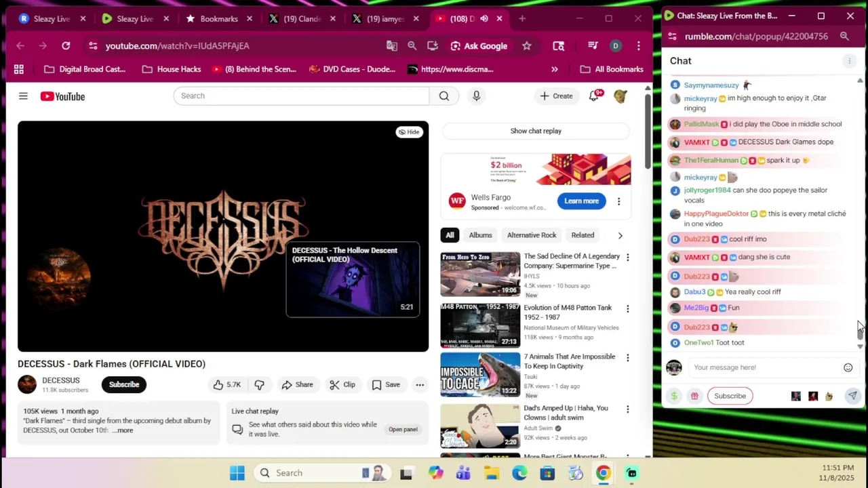Viewport: 868px width, 488px height.
Task: Click the Rumble chat Subscribe button
Action: [730, 396]
